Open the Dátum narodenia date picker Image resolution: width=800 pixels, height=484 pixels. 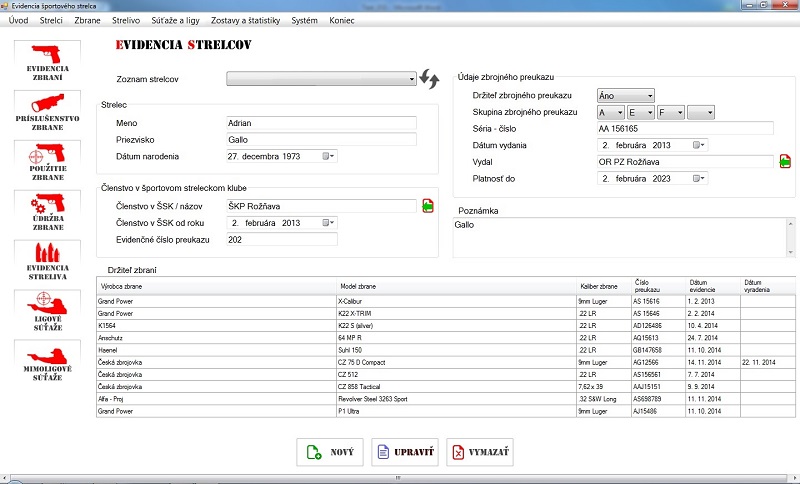click(x=331, y=156)
